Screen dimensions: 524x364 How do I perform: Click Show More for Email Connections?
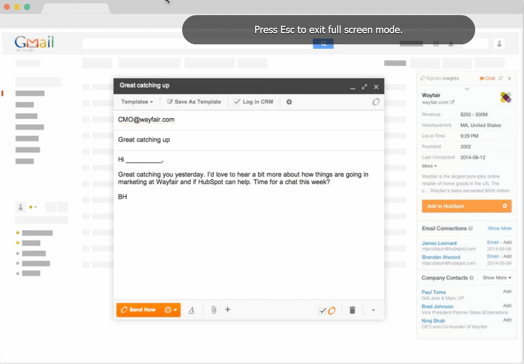click(x=500, y=228)
